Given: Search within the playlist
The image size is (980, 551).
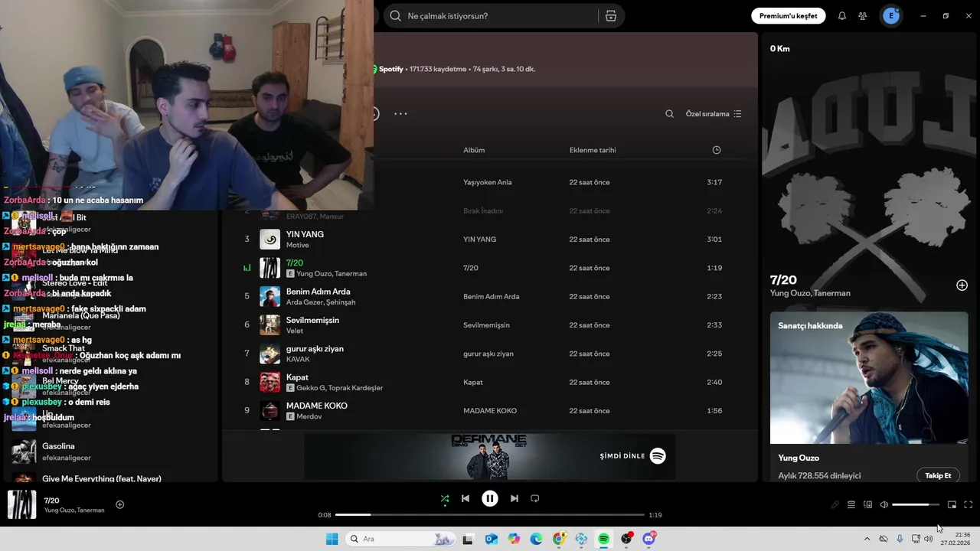Looking at the screenshot, I should click(x=669, y=113).
